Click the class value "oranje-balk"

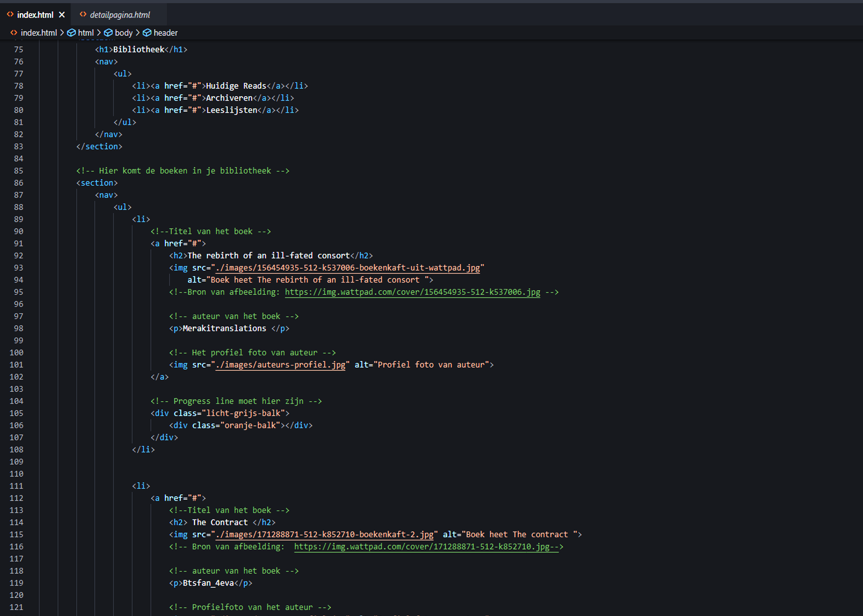250,425
